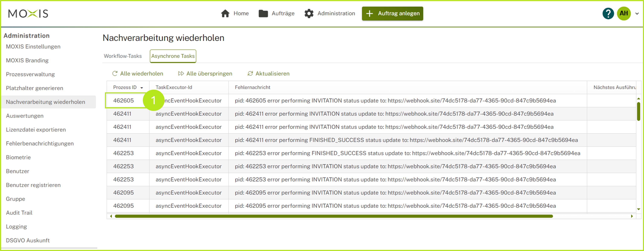Open Aufträge via the folder icon
This screenshot has width=644, height=251.
(x=262, y=13)
